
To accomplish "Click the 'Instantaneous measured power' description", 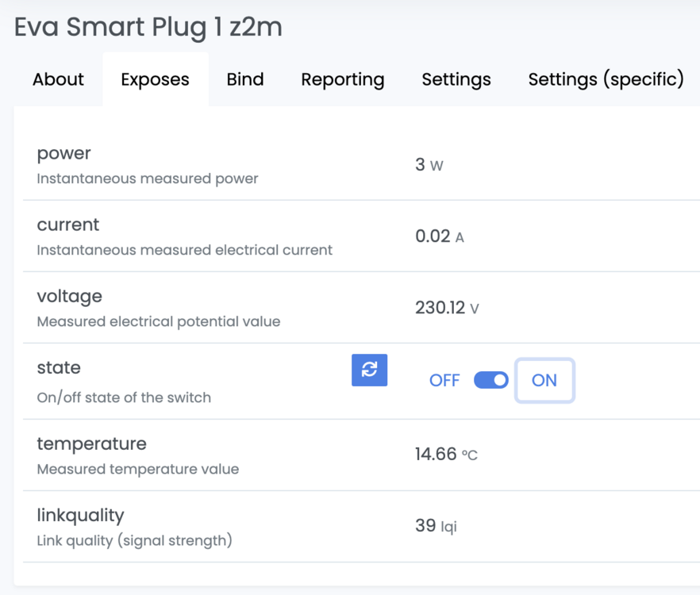I will (x=148, y=178).
